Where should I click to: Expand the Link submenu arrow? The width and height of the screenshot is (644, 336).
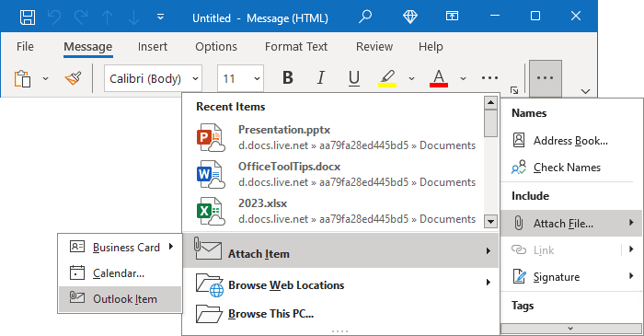click(x=631, y=249)
